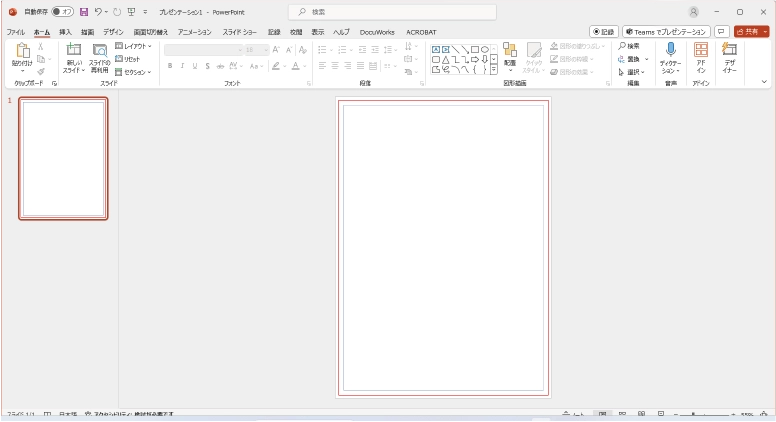Toggle Bold (B) formatting
The image size is (776, 422).
170,66
